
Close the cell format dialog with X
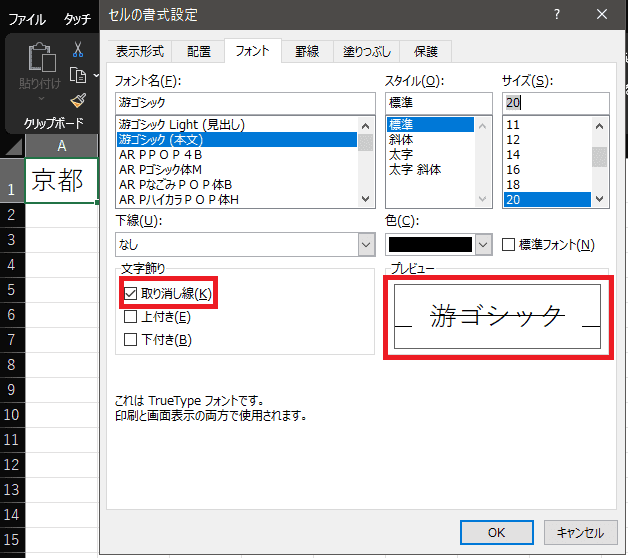click(601, 14)
